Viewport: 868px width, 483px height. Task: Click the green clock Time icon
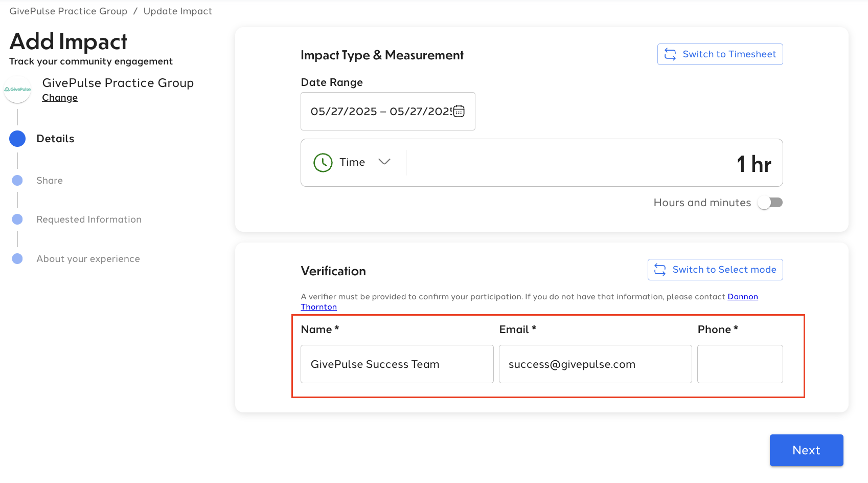coord(323,163)
